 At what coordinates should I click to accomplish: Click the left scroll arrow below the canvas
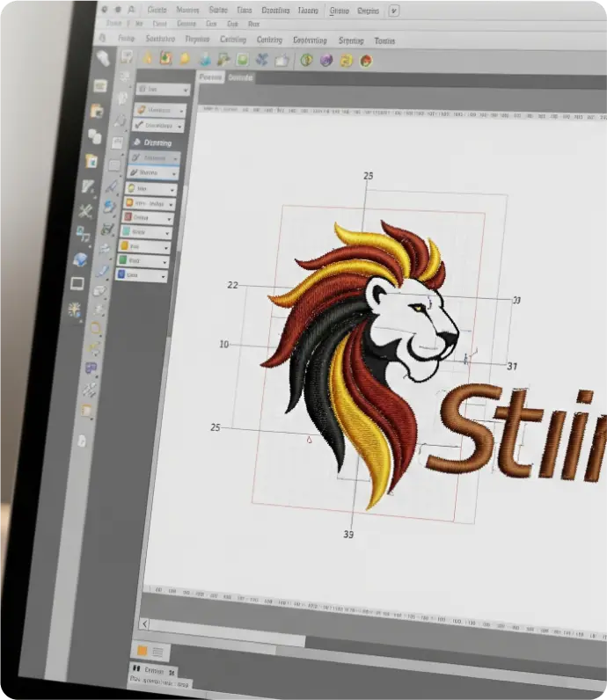click(144, 623)
